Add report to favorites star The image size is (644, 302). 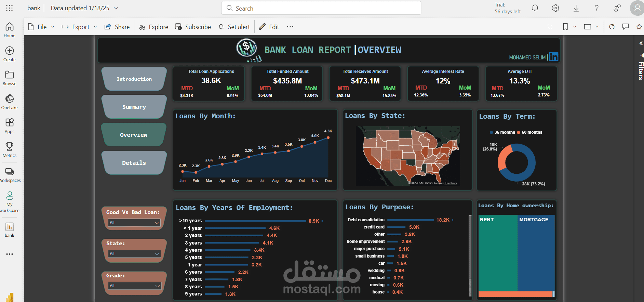[639, 27]
